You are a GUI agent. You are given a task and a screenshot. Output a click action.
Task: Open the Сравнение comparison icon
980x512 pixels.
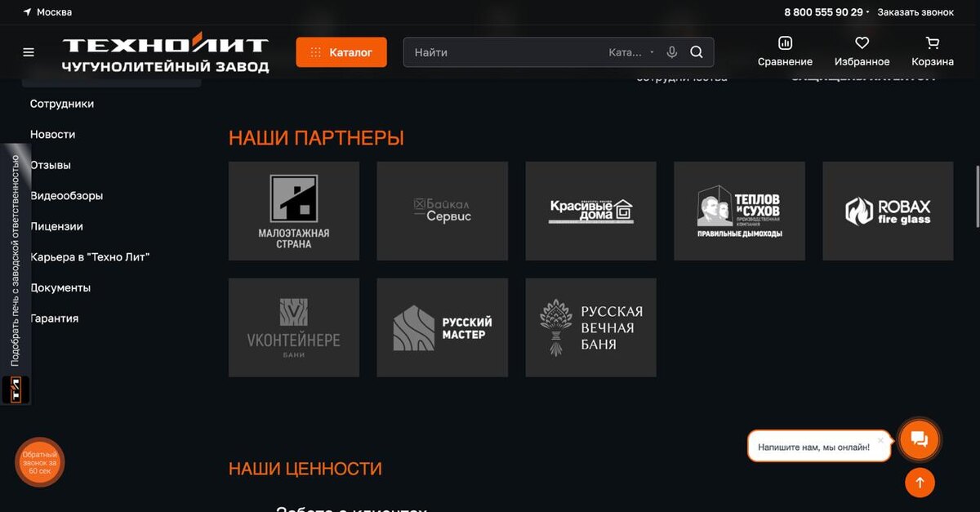(x=785, y=42)
